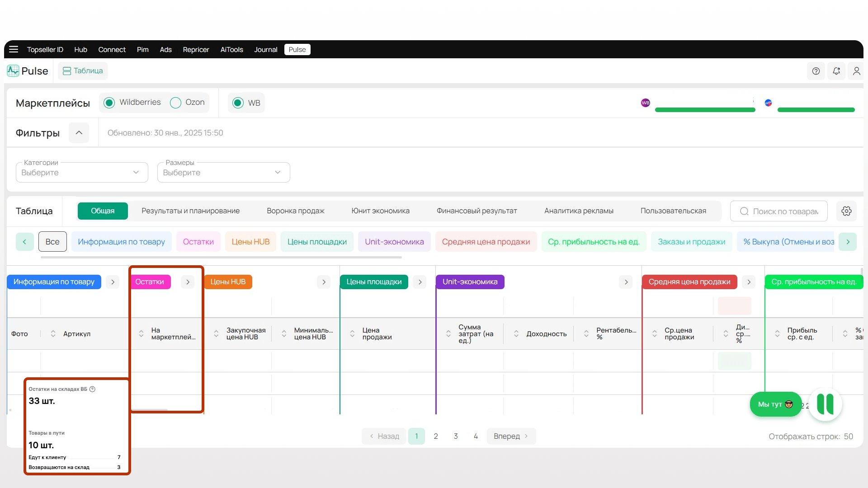
Task: Switch to Результаты и планирование tab
Action: [x=190, y=211]
